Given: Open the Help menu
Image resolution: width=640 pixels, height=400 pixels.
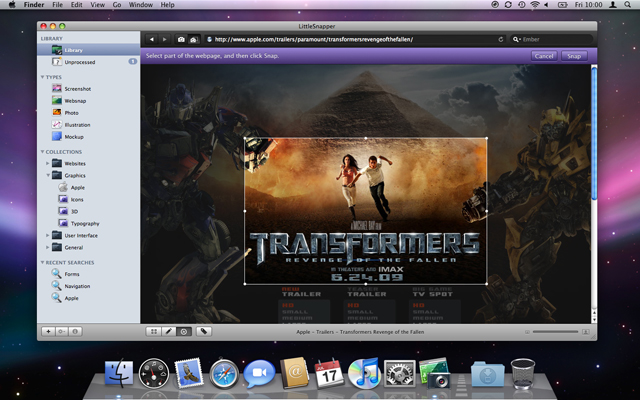Looking at the screenshot, I should point(167,5).
